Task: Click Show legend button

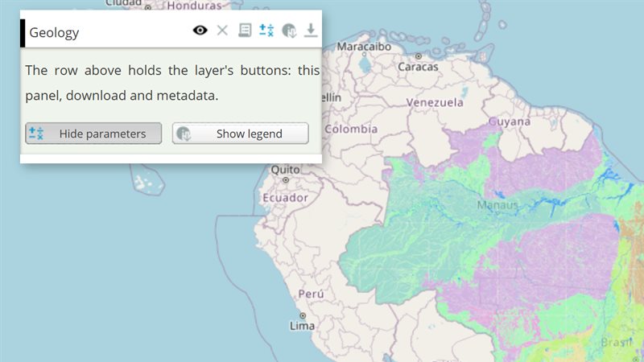Action: click(x=240, y=134)
